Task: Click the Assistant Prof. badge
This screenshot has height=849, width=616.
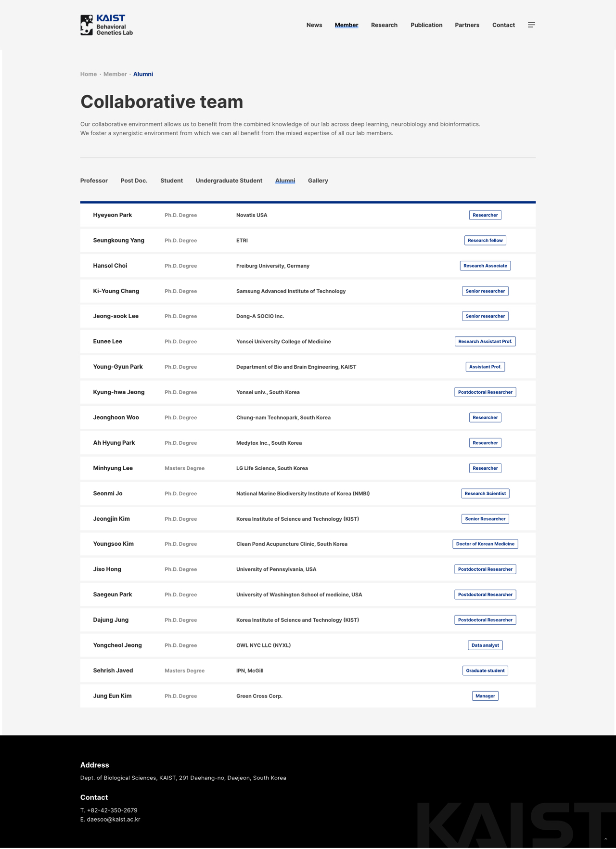Action: point(485,367)
